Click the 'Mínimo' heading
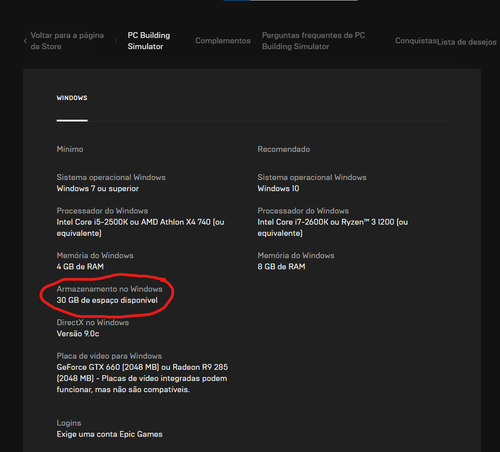500x452 pixels. tap(70, 149)
